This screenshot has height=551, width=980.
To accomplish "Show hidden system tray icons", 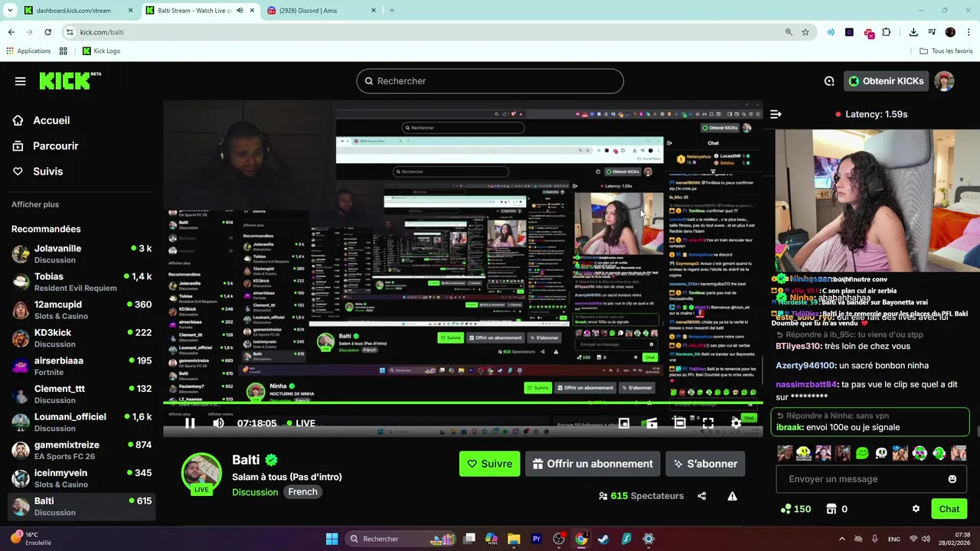I will point(842,539).
